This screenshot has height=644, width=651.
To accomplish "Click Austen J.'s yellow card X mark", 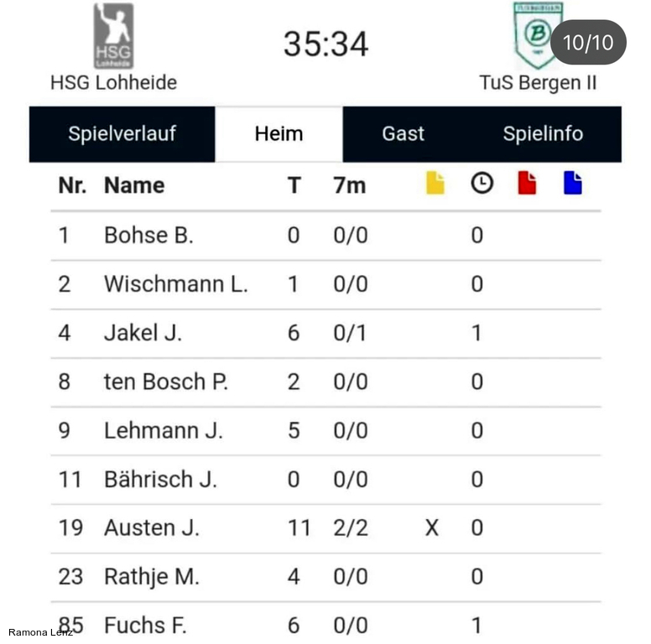I will (431, 528).
